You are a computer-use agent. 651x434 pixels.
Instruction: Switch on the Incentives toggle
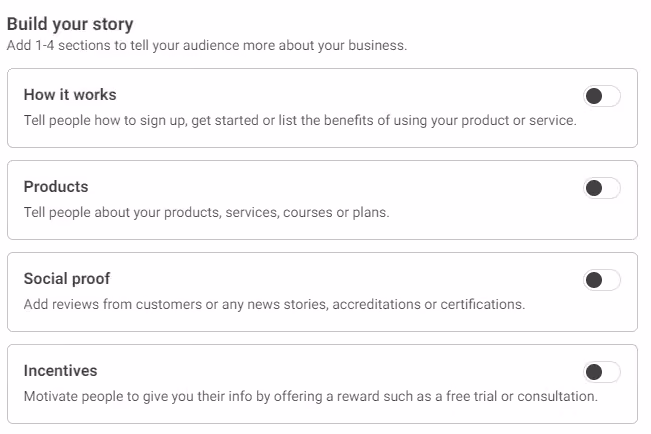602,372
